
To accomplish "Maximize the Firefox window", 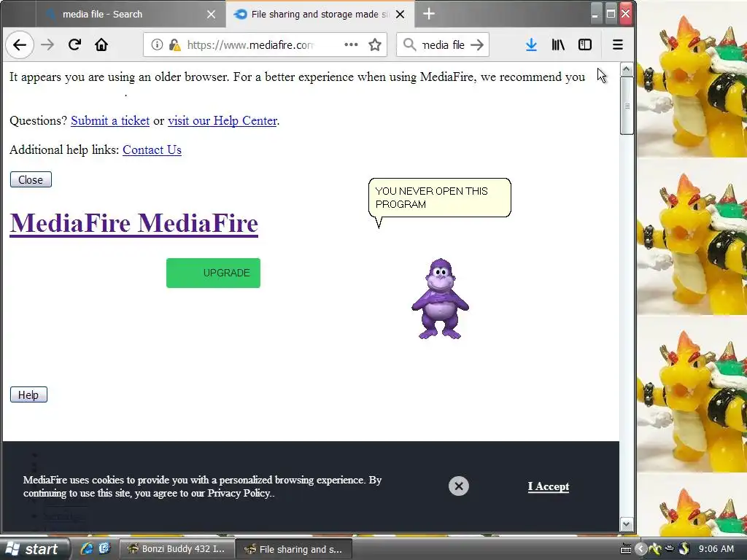I will click(611, 13).
